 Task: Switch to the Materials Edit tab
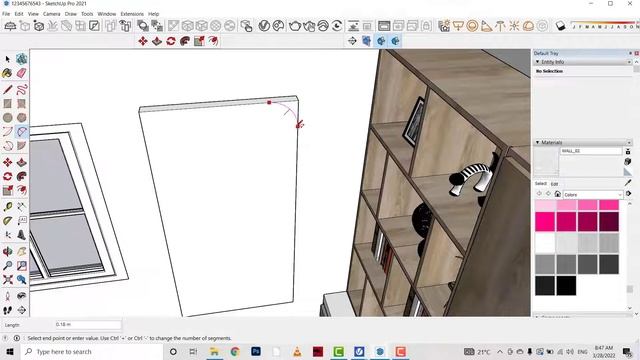[x=554, y=184]
